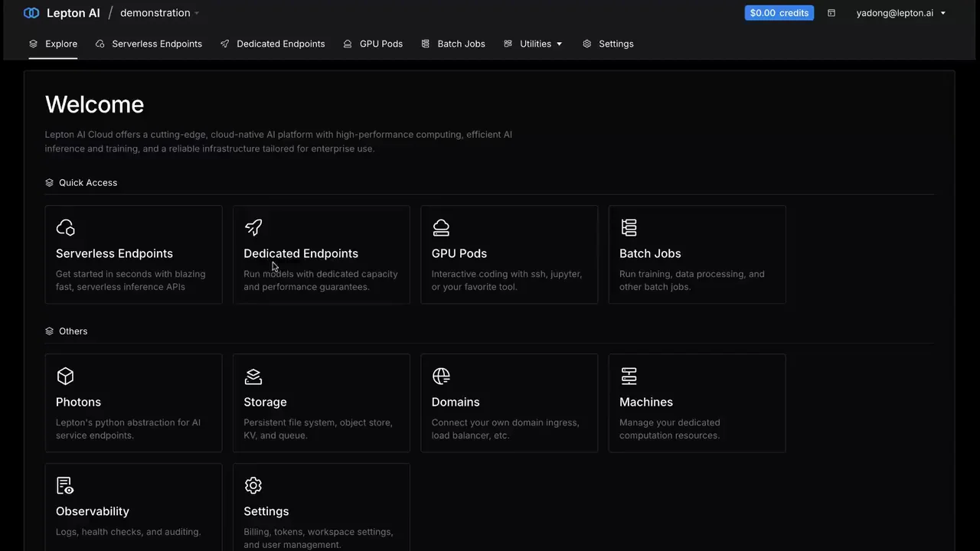The width and height of the screenshot is (980, 551).
Task: Click 'Billing, tokens, workspace settings' description
Action: (x=318, y=538)
